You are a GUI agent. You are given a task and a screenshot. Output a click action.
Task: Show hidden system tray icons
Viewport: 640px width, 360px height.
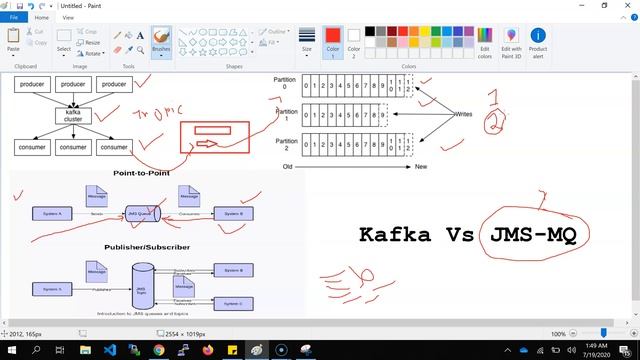point(507,350)
